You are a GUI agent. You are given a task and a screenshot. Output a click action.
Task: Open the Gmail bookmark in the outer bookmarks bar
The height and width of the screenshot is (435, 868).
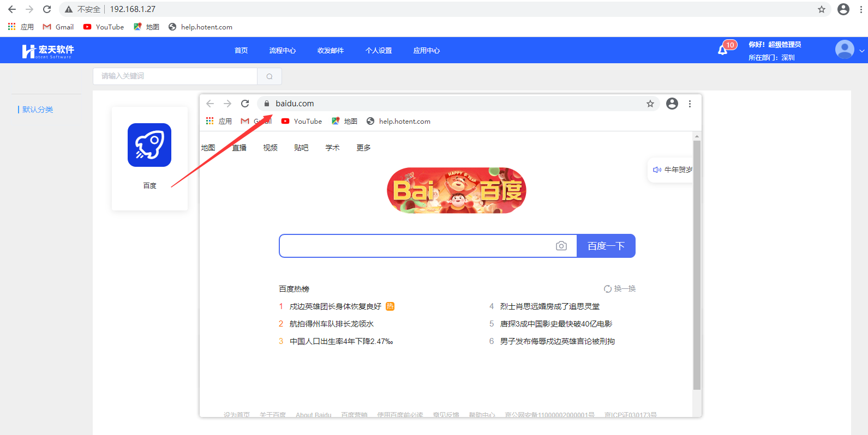click(x=58, y=27)
